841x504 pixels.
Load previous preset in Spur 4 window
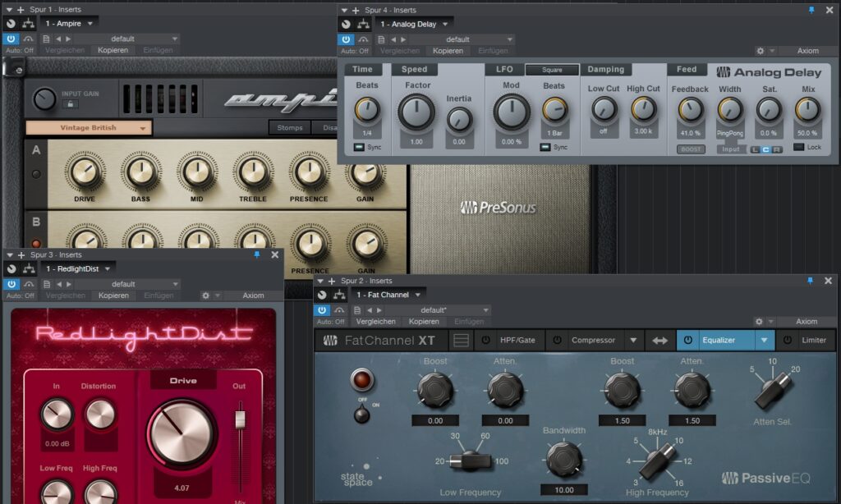(x=393, y=39)
